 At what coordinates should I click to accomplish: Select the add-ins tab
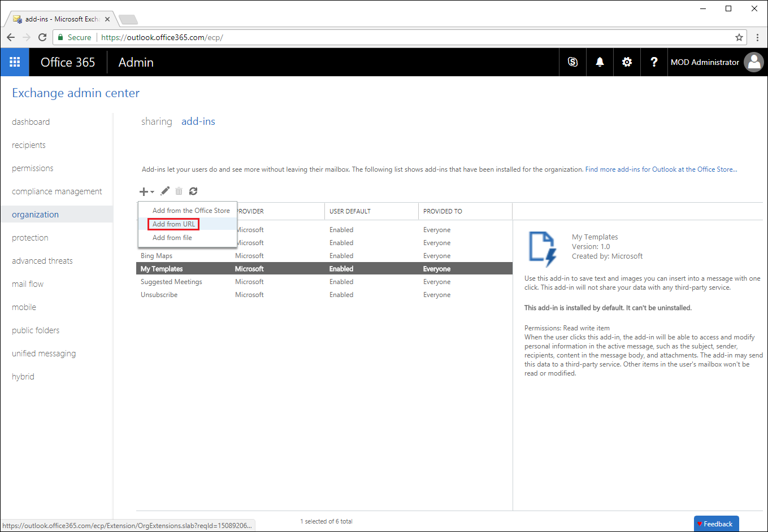(x=198, y=121)
